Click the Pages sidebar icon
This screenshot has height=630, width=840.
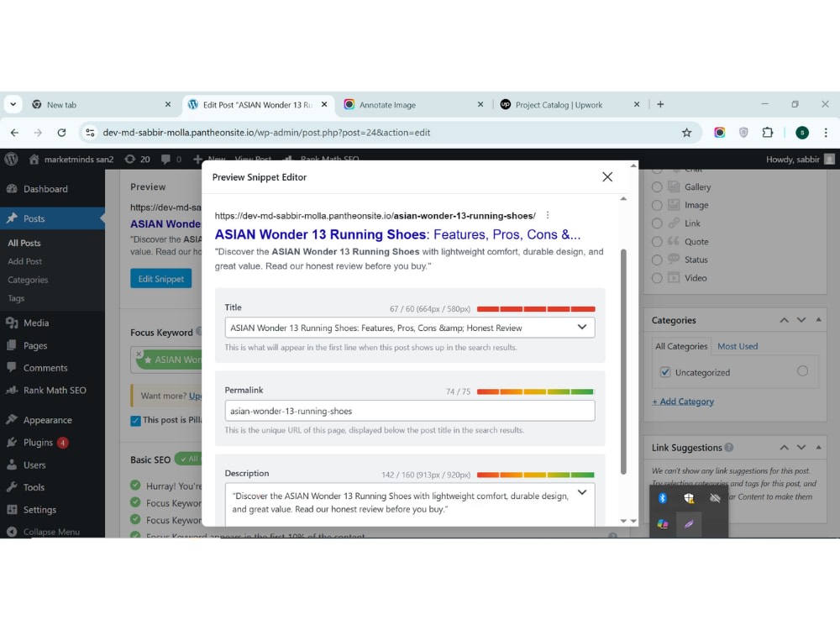(x=12, y=345)
